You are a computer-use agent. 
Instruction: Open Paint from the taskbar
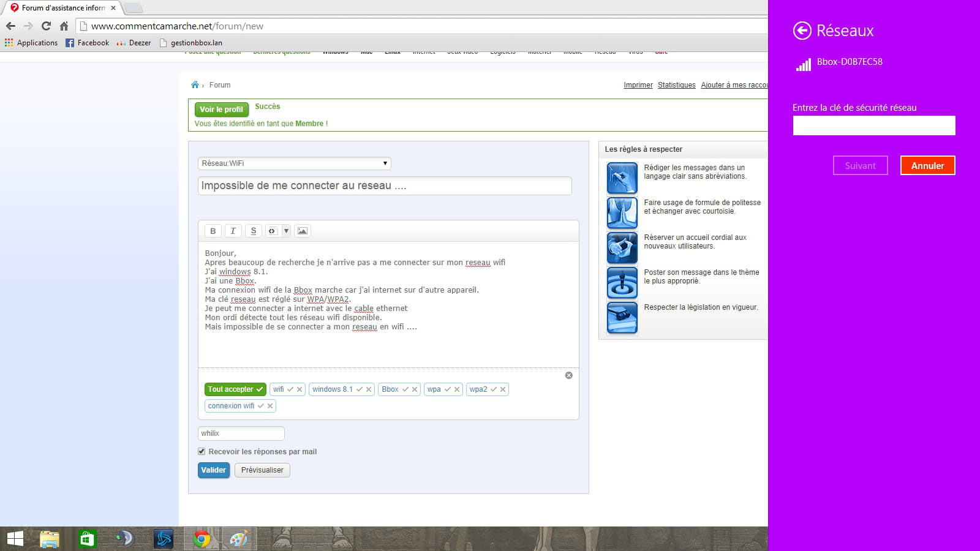238,539
